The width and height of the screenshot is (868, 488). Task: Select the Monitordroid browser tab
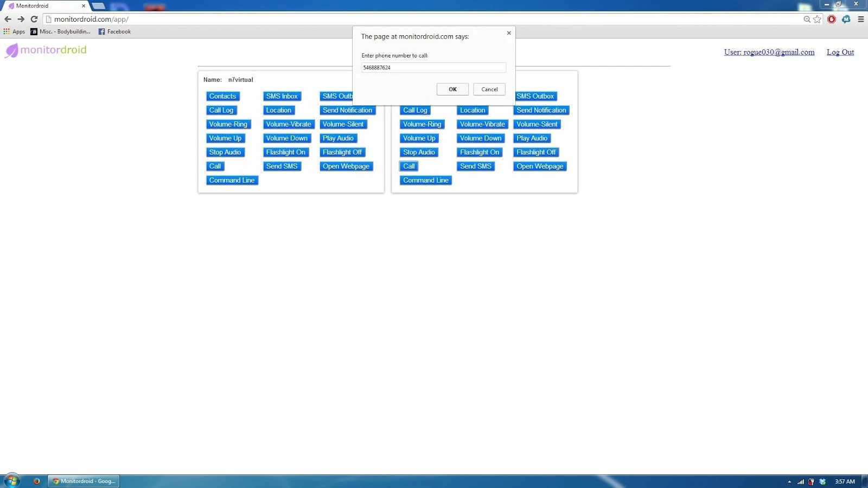tap(46, 6)
